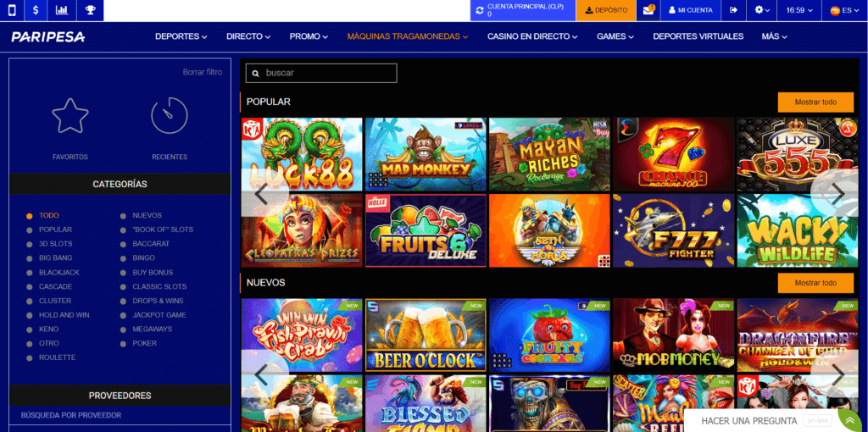Focus the buscar search field
Image resolution: width=868 pixels, height=432 pixels.
coord(321,73)
